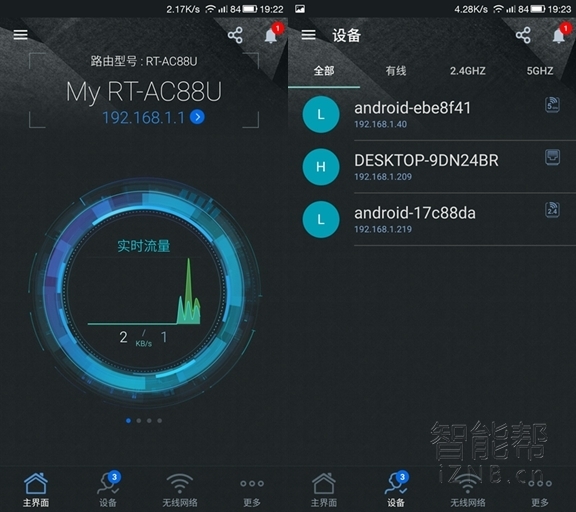Tap battery indicator in left status bar
The width and height of the screenshot is (576, 512).
tap(250, 9)
